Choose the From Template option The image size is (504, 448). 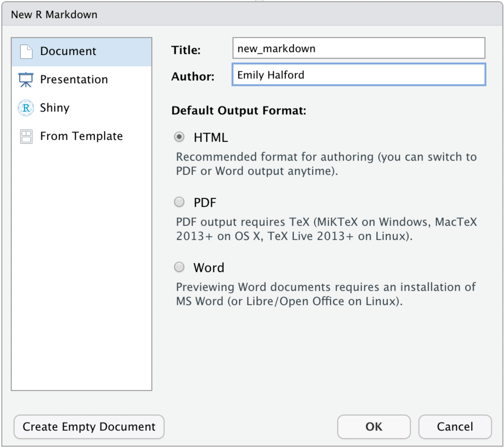click(x=81, y=136)
